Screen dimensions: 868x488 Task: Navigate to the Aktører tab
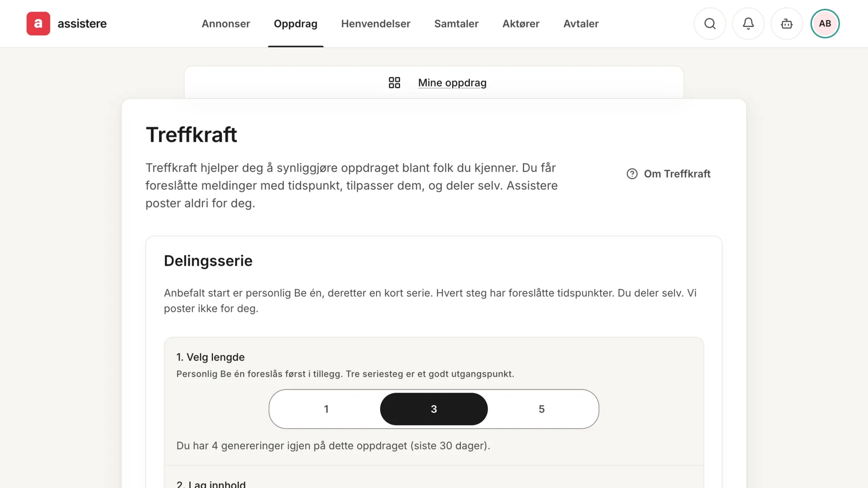tap(521, 23)
